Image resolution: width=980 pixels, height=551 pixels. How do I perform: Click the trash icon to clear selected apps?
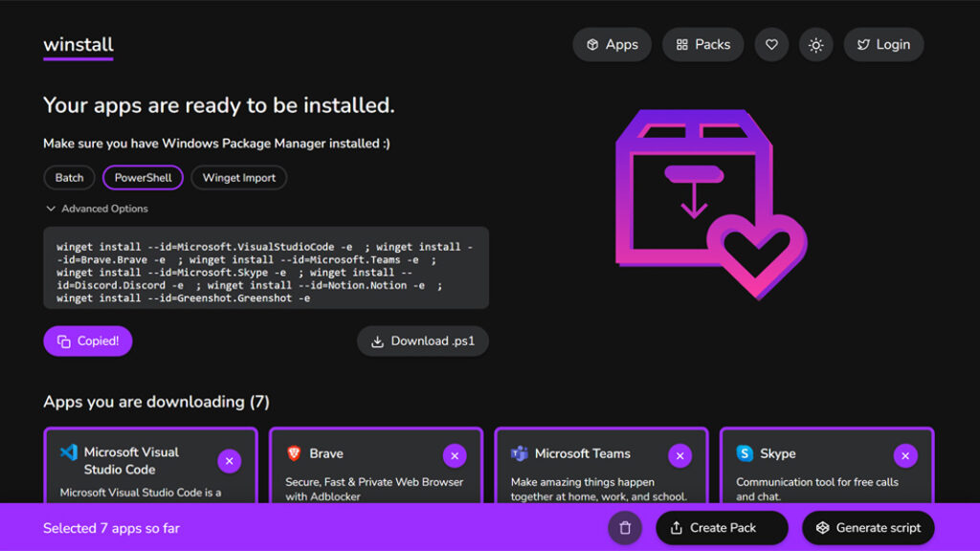(x=623, y=527)
